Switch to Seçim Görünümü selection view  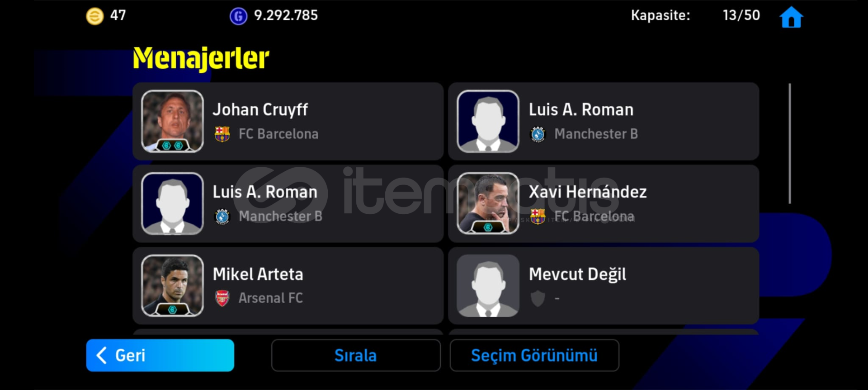[x=534, y=355]
